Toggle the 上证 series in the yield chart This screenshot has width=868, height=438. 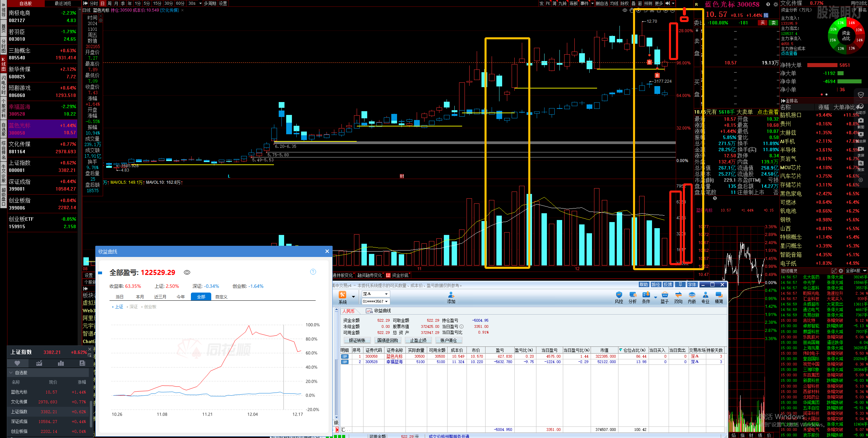coord(118,306)
